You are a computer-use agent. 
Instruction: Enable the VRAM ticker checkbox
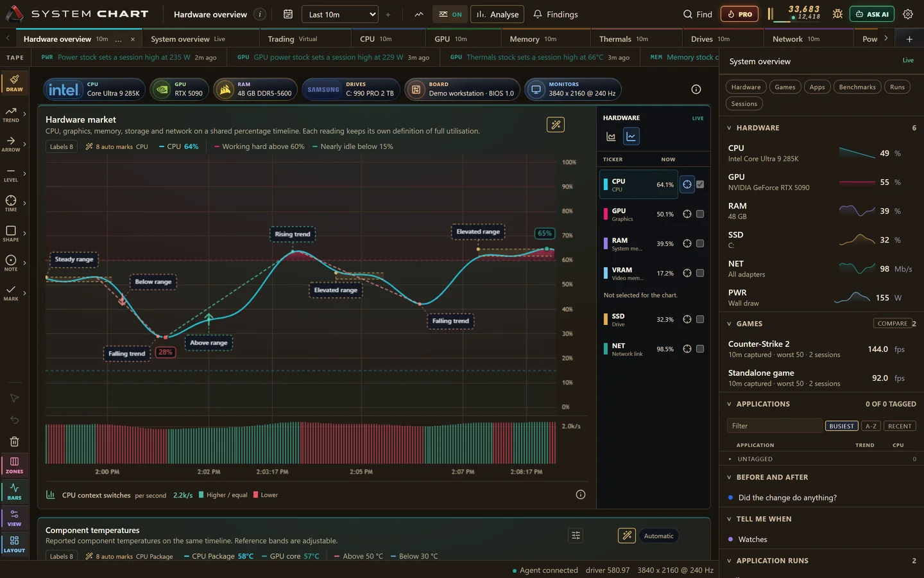700,273
